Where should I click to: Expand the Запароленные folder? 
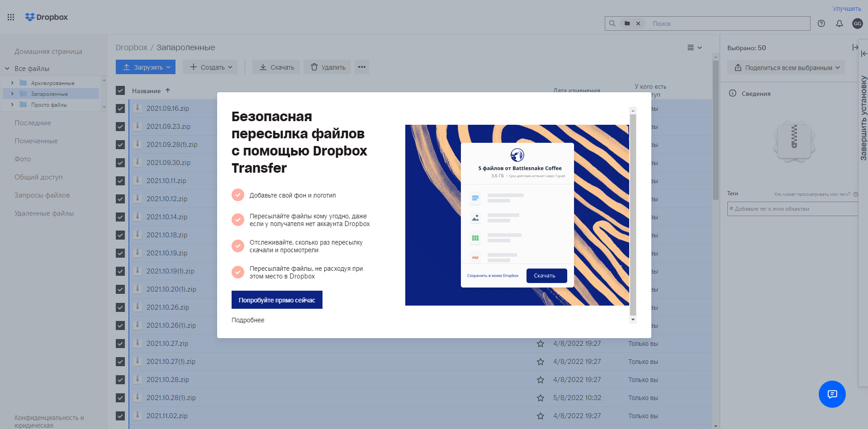point(12,94)
